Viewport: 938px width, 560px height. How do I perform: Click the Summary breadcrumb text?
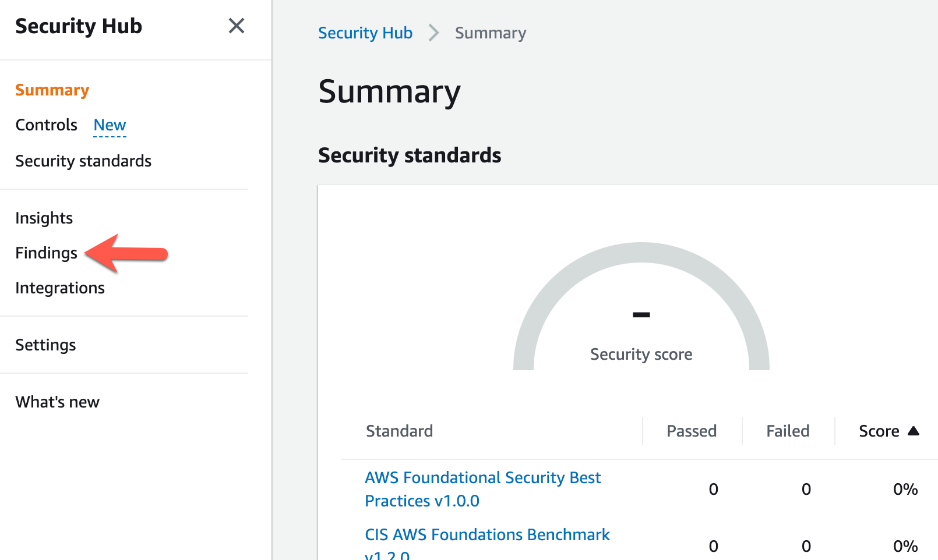(491, 33)
